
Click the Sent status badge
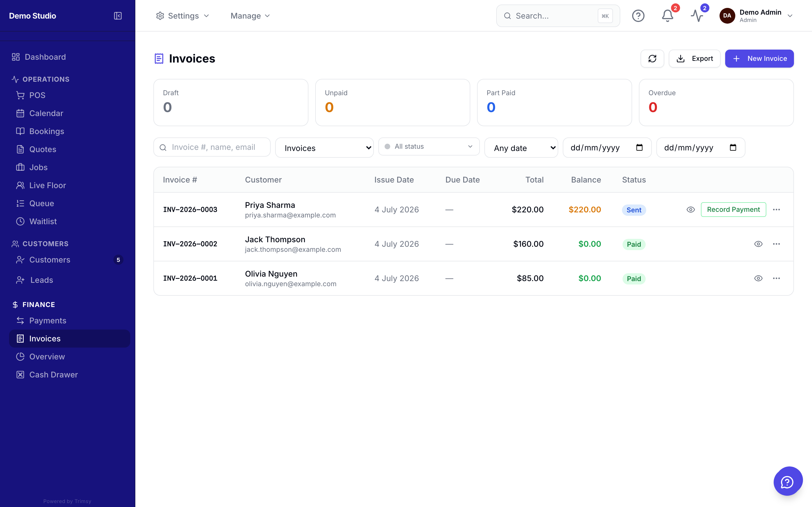(634, 210)
